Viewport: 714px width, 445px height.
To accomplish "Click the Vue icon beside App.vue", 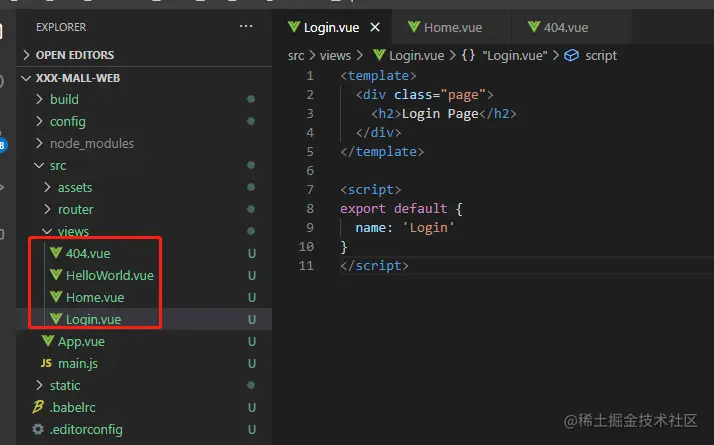I will click(48, 341).
